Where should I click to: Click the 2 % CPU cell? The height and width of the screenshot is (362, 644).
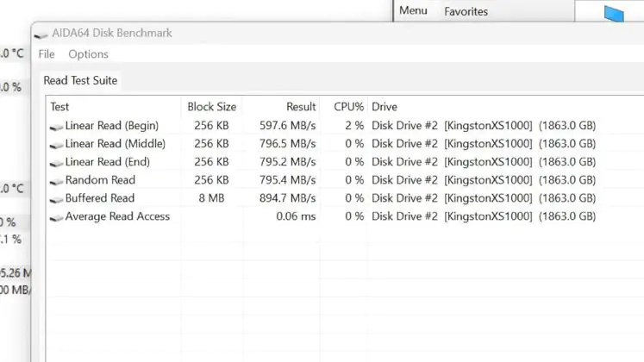354,126
